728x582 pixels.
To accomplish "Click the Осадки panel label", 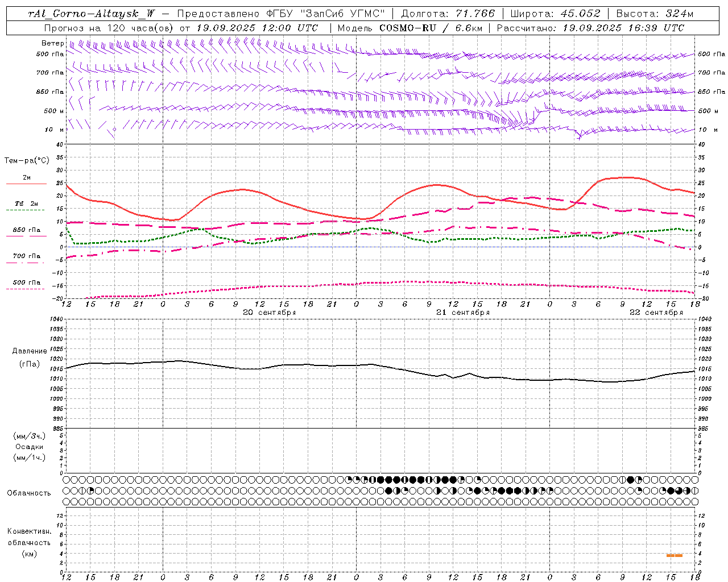I will click(x=30, y=447).
